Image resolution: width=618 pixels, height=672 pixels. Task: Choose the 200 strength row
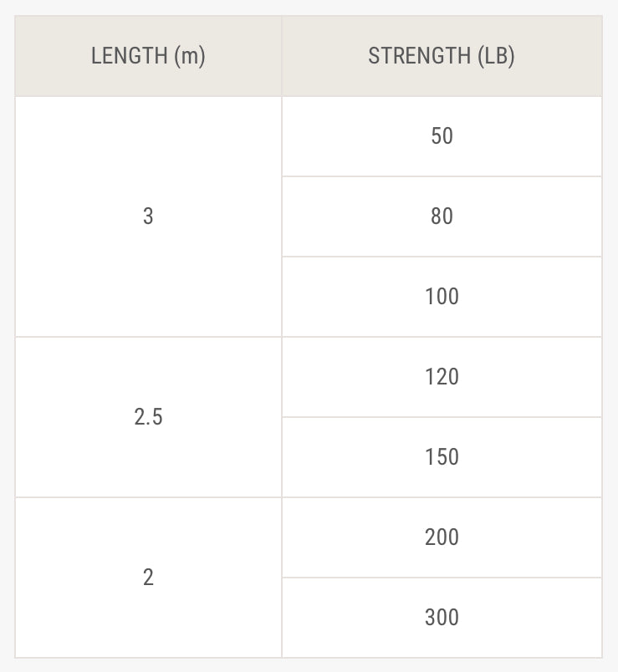442,537
